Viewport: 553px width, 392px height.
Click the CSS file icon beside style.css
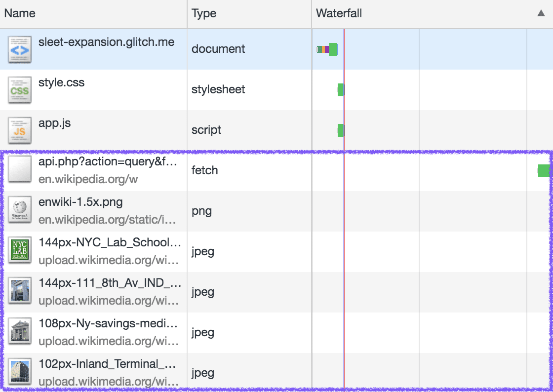(20, 90)
